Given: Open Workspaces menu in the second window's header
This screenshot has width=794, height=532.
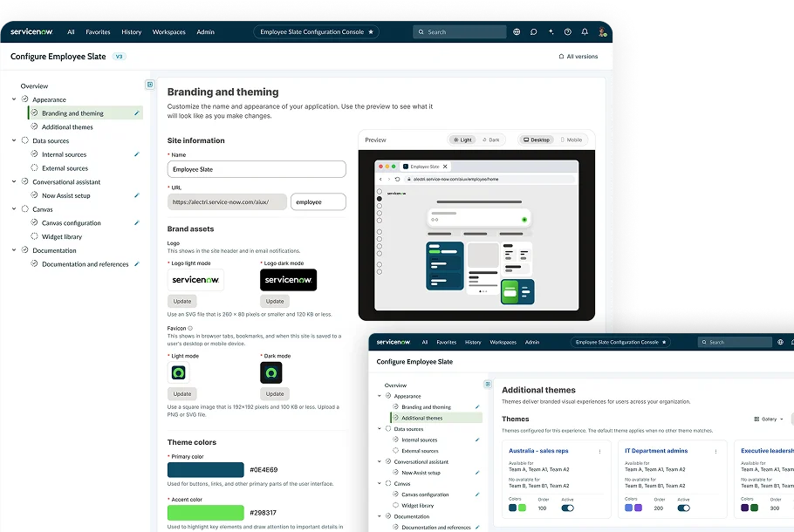Looking at the screenshot, I should click(x=503, y=342).
